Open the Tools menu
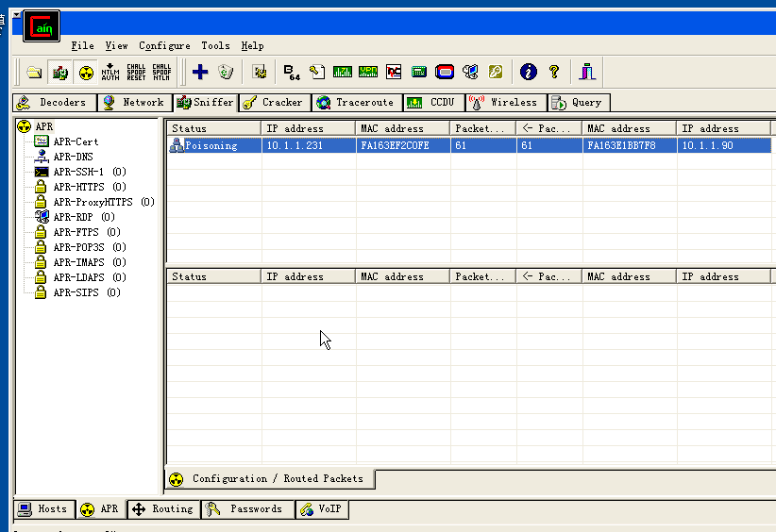This screenshot has width=776, height=532. (x=215, y=46)
